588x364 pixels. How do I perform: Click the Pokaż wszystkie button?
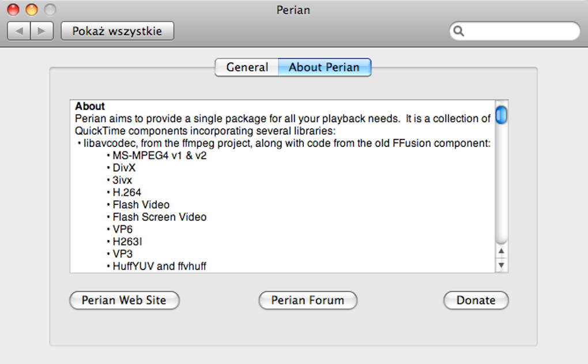tap(117, 31)
